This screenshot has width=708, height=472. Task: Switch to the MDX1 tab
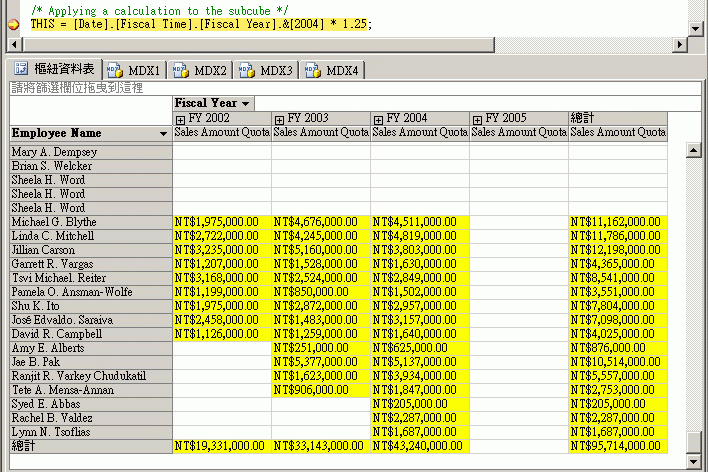click(x=135, y=70)
